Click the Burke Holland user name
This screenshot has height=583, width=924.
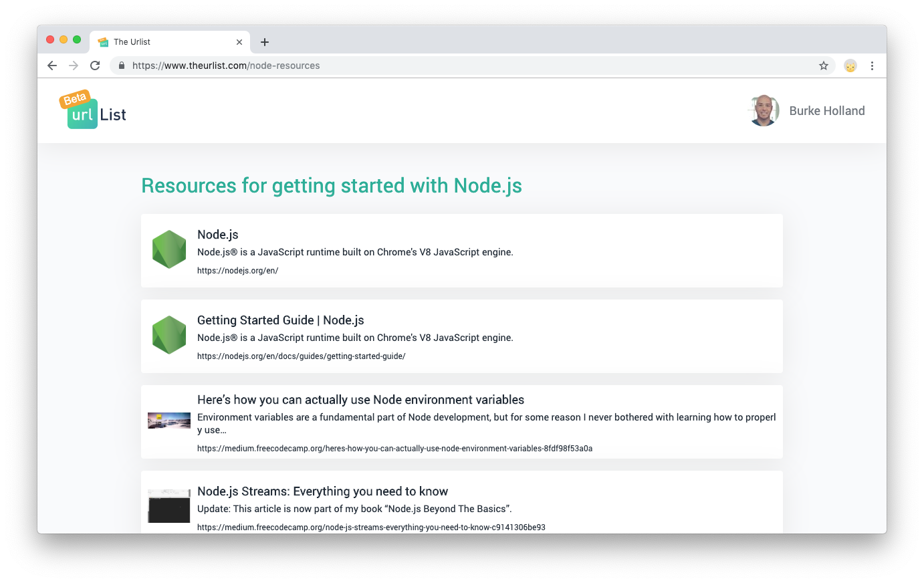pos(827,111)
